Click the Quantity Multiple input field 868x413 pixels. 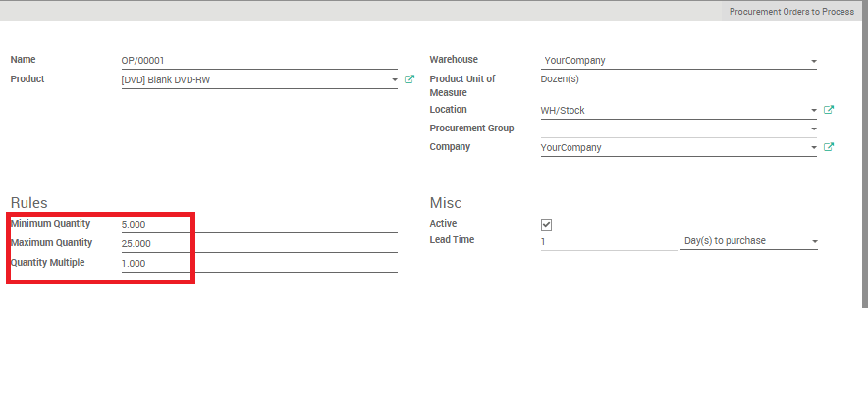click(x=258, y=263)
